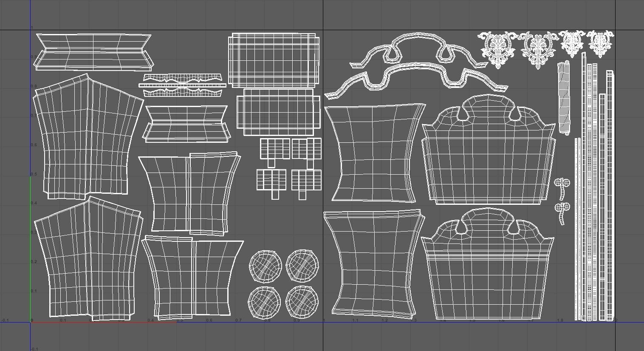Screen dimensions: 644x351
Task: Pick the lower, wider curved handle UV shell
Action: 416,80
